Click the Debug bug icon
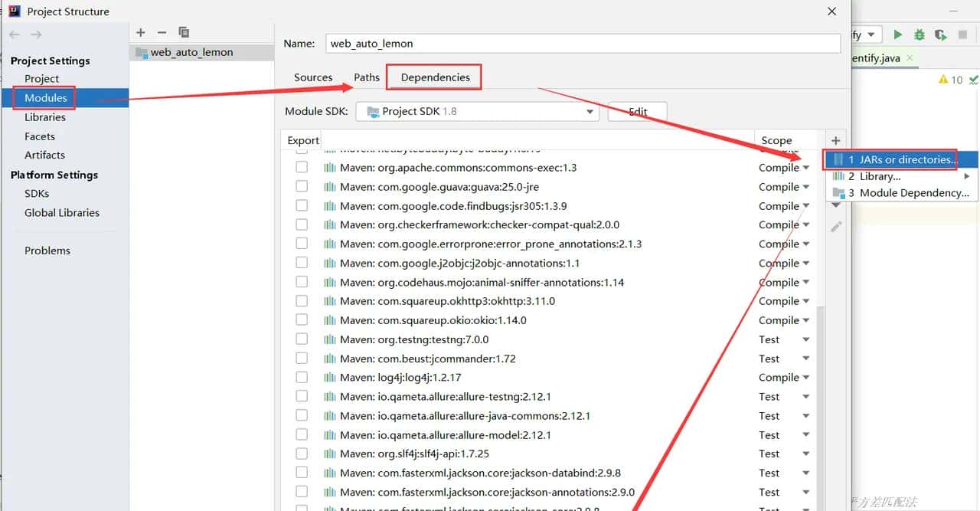The height and width of the screenshot is (511, 980). [918, 34]
